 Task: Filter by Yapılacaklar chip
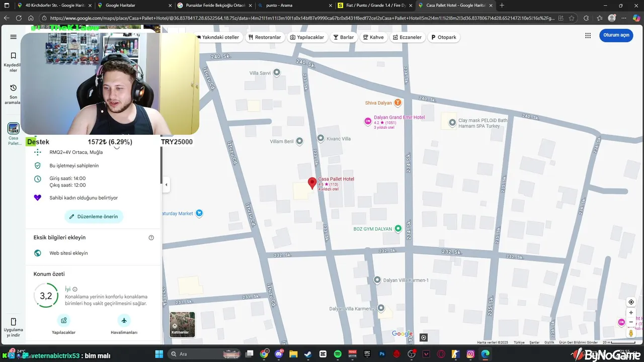tap(307, 37)
